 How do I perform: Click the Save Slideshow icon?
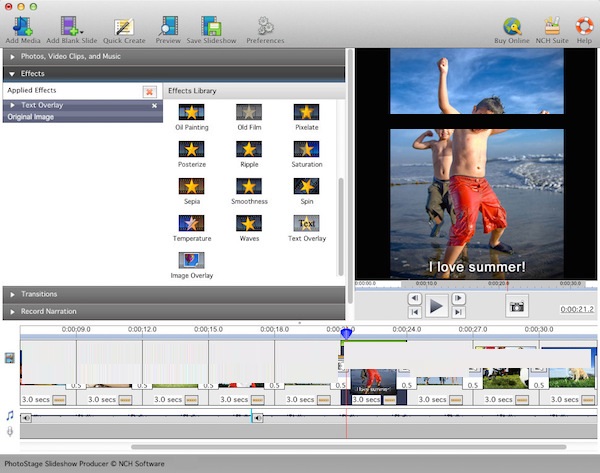(211, 26)
